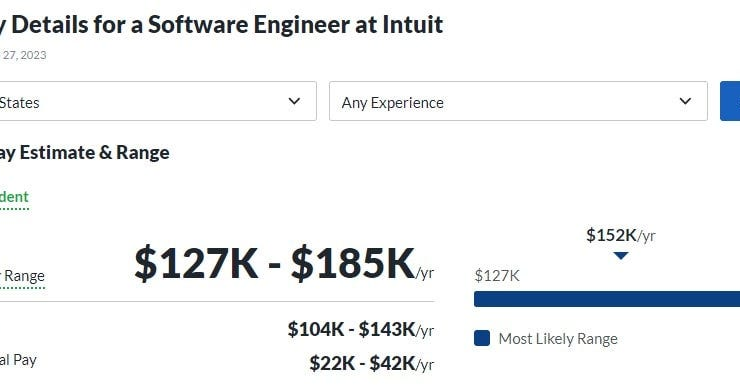The height and width of the screenshot is (389, 740).
Task: Click the blue button beside experience dropdown
Action: (x=730, y=101)
